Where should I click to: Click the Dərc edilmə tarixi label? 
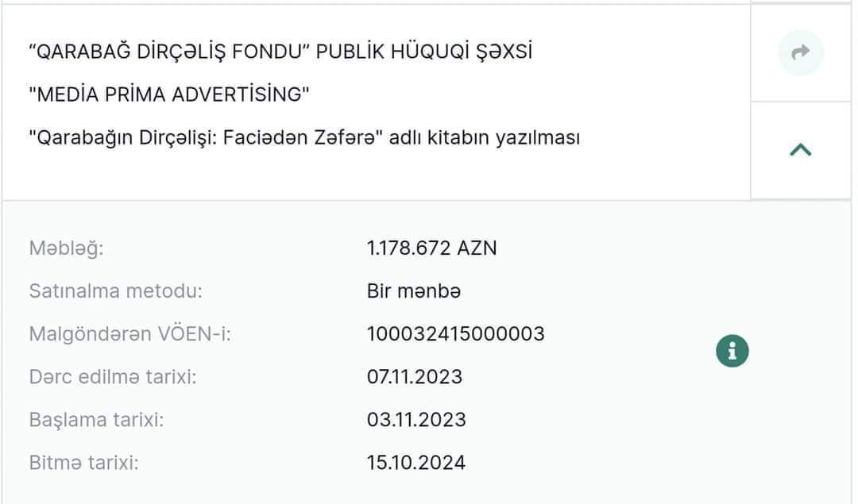pos(113,376)
